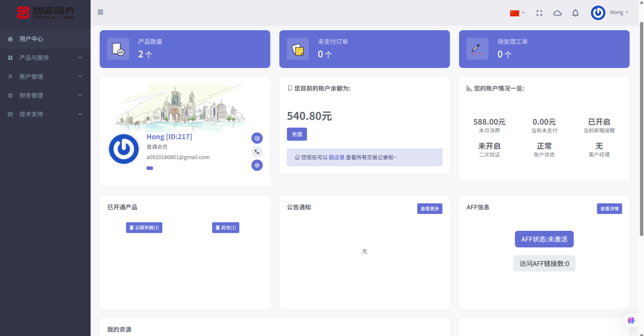Open the 待处理工单 0个 card
644x336 pixels.
(544, 49)
